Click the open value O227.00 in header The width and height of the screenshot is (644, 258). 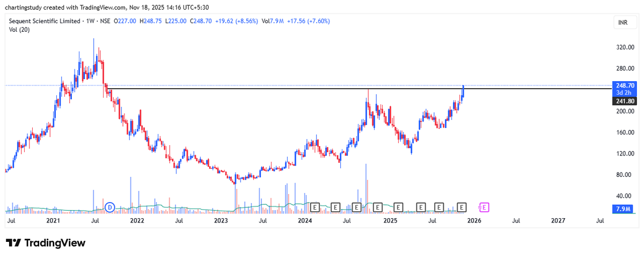[x=125, y=21]
